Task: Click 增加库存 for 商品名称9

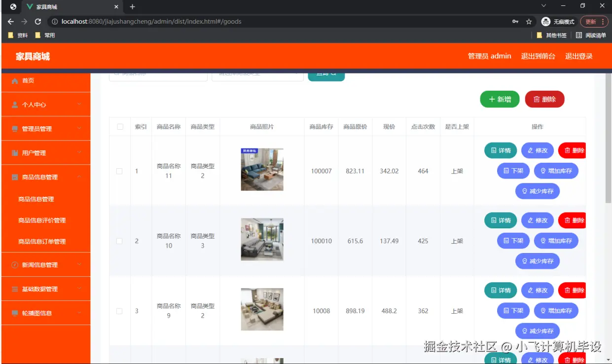Action: tap(556, 311)
